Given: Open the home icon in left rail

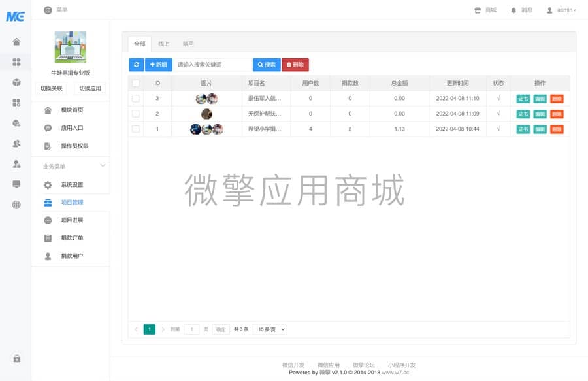Looking at the screenshot, I should pos(16,42).
